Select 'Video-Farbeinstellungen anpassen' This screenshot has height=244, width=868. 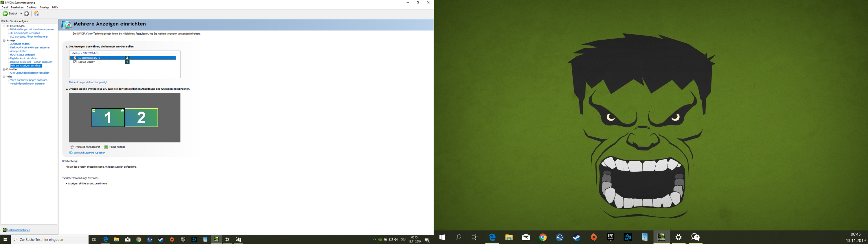coord(29,80)
